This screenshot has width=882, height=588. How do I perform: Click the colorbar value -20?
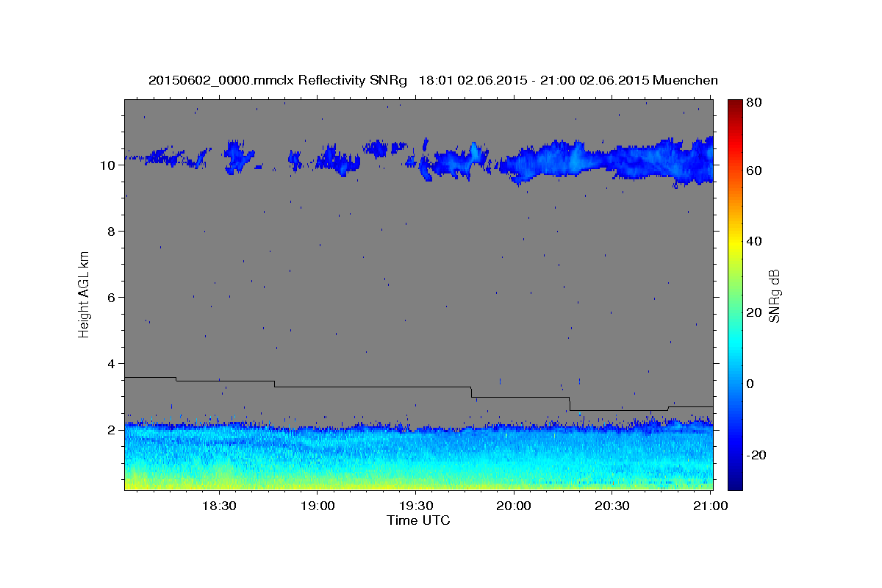pyautogui.click(x=757, y=455)
